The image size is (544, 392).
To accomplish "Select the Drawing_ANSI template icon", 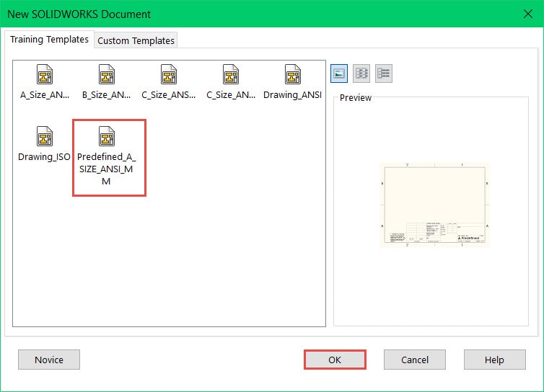I will click(292, 75).
